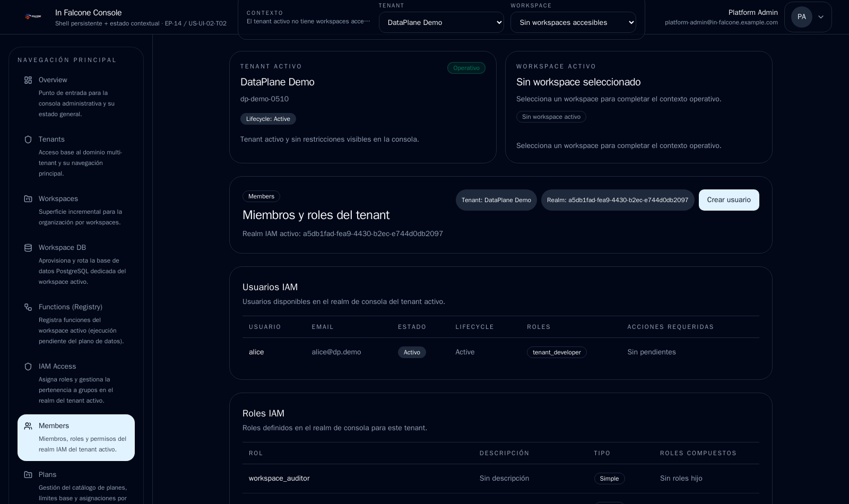This screenshot has width=849, height=504.
Task: Open Functions (Registry) navigation item
Action: coord(76,323)
